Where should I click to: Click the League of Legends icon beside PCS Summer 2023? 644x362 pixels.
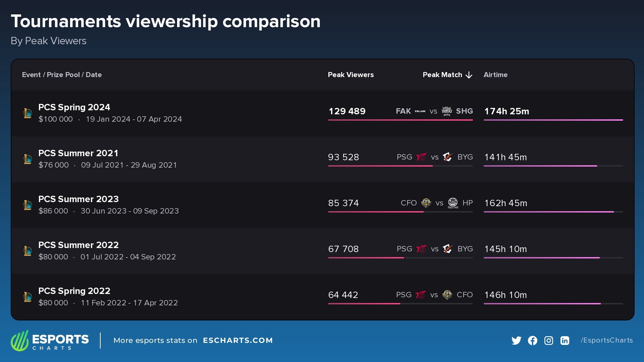28,205
